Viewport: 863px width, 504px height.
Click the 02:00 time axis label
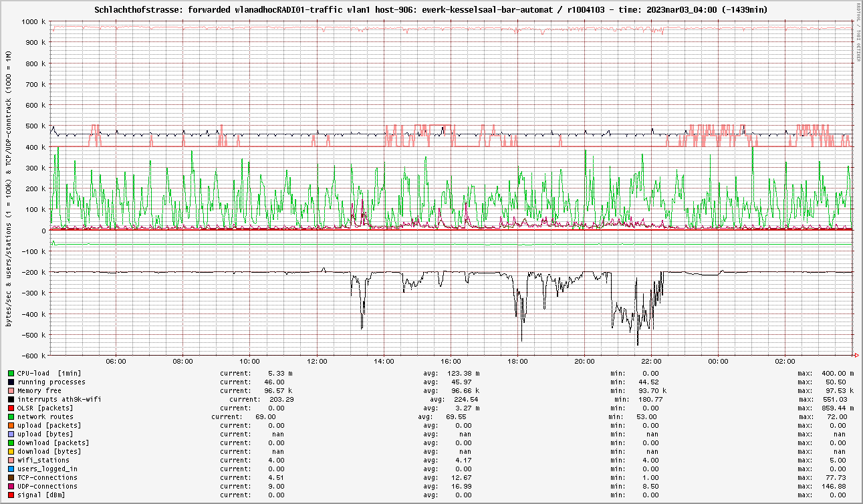pos(785,362)
